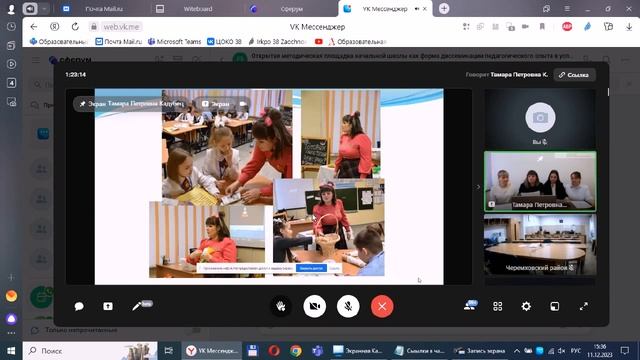640x360 pixels.
Task: Show hidden tray icons chevron
Action: 517,351
